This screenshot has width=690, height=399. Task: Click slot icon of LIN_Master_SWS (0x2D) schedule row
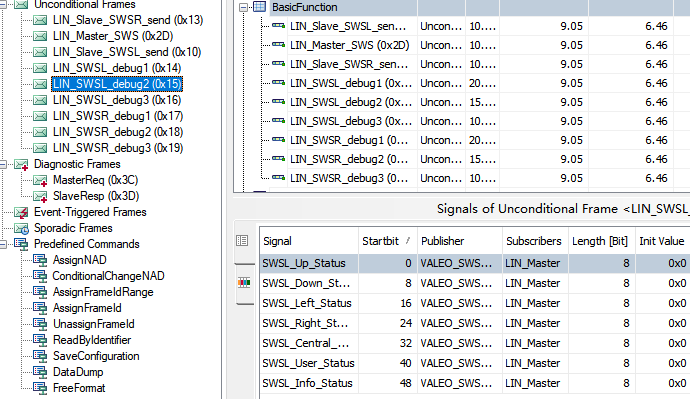(x=279, y=44)
